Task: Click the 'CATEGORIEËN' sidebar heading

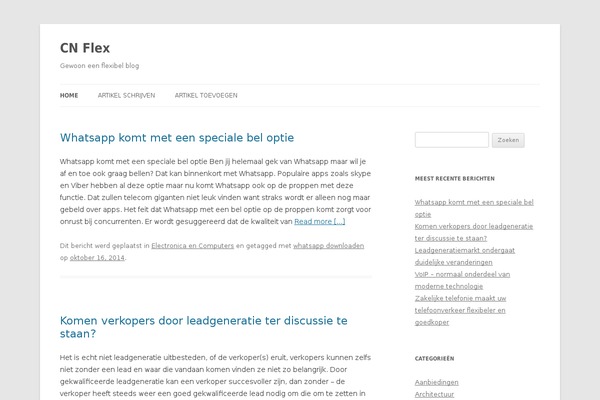Action: 434,359
